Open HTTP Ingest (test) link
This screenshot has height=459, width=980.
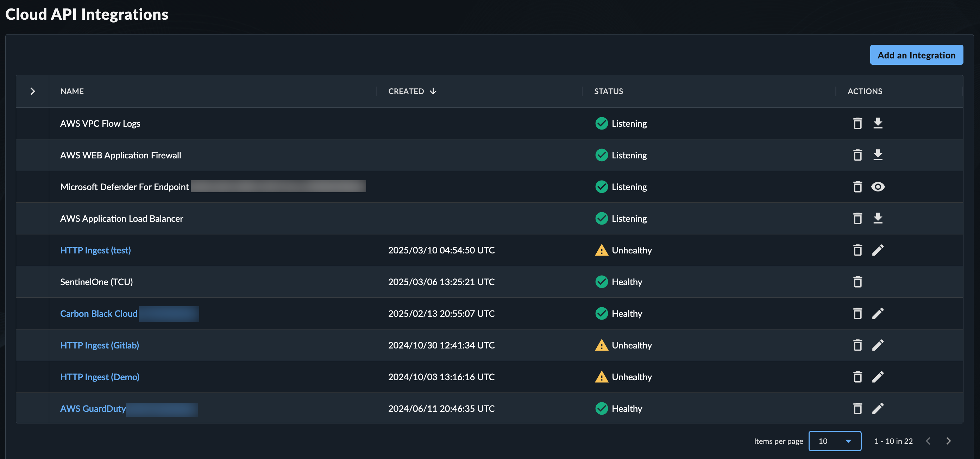pyautogui.click(x=95, y=250)
